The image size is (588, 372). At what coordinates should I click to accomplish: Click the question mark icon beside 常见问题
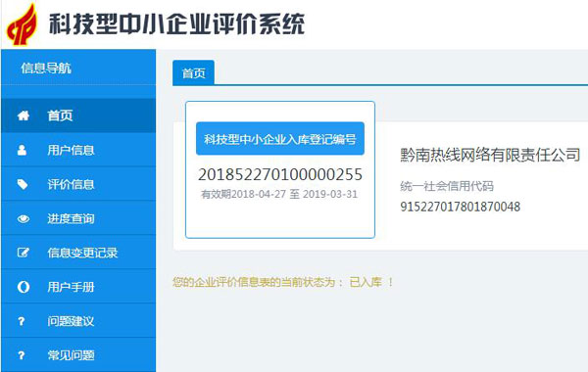point(22,355)
